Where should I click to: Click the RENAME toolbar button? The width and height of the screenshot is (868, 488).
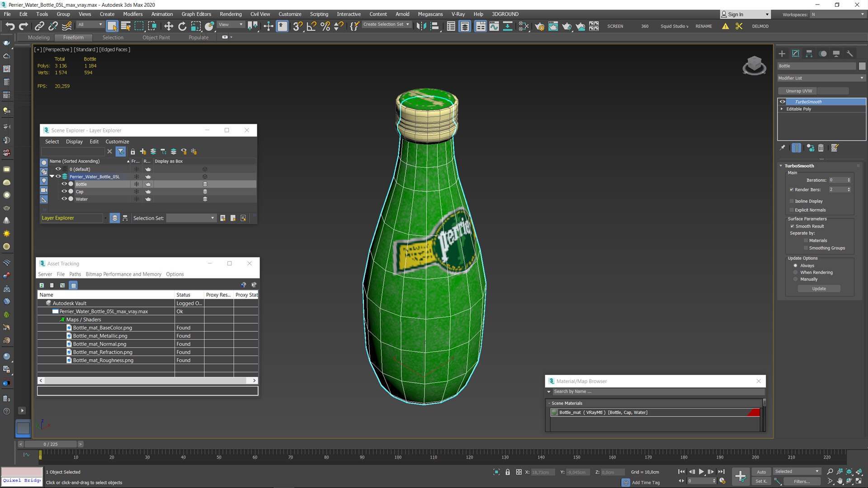[x=703, y=26]
